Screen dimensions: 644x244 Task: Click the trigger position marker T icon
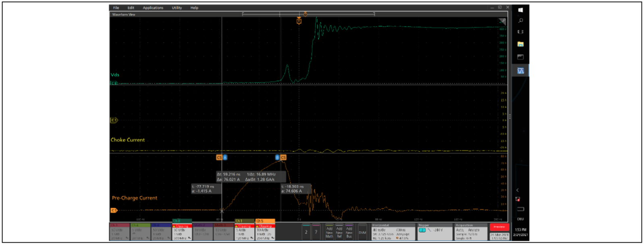(x=299, y=21)
